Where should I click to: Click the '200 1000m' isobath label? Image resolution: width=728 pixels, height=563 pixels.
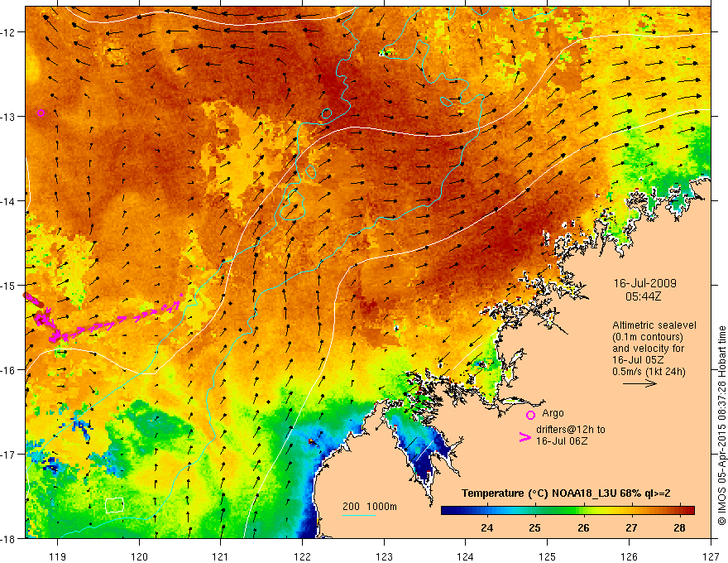(x=370, y=507)
